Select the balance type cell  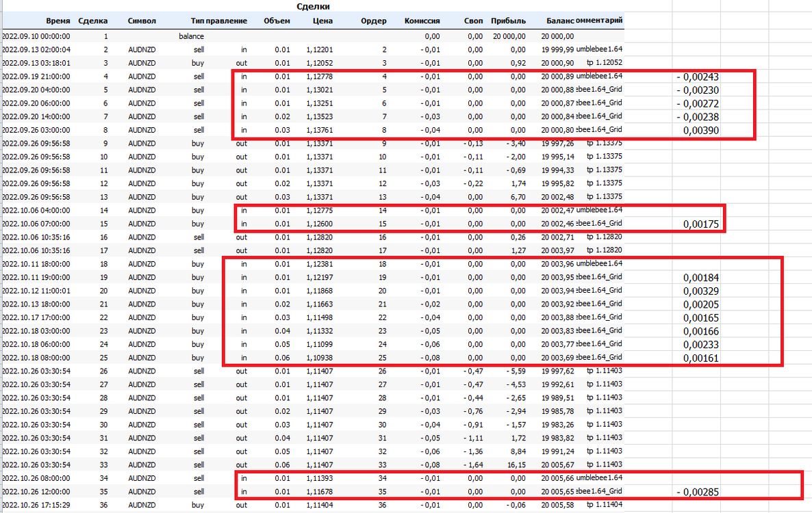191,36
